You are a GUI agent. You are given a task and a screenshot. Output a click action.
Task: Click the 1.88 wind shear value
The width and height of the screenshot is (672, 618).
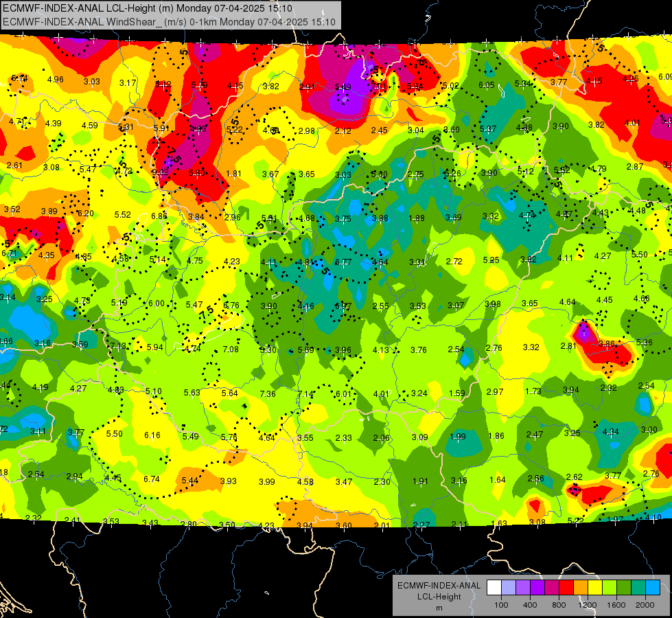417,219
